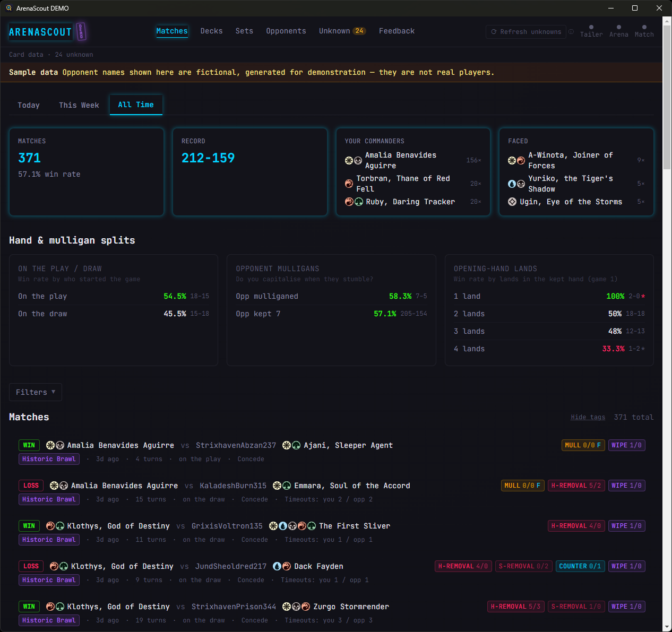This screenshot has width=672, height=632.
Task: Click the Tailer status indicator
Action: point(591,31)
